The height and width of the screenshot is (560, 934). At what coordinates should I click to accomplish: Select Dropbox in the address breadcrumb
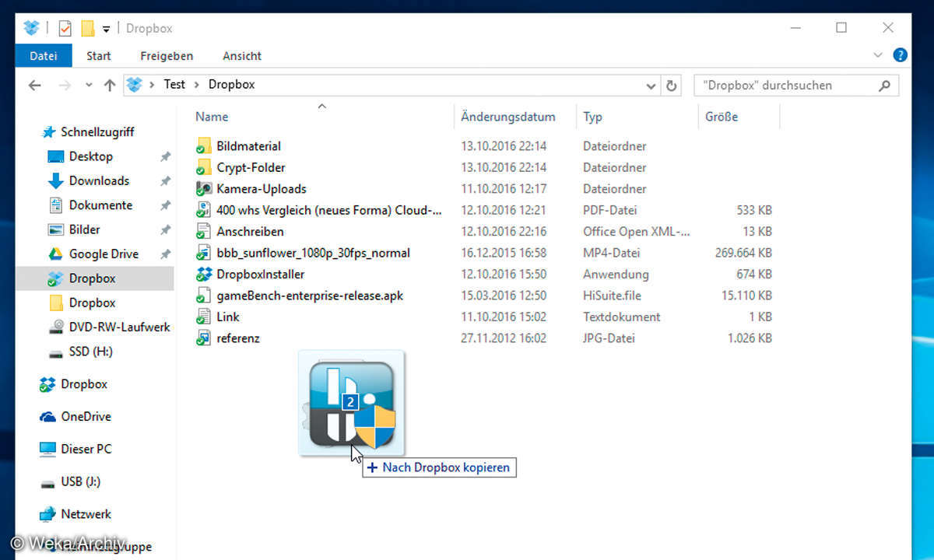231,84
